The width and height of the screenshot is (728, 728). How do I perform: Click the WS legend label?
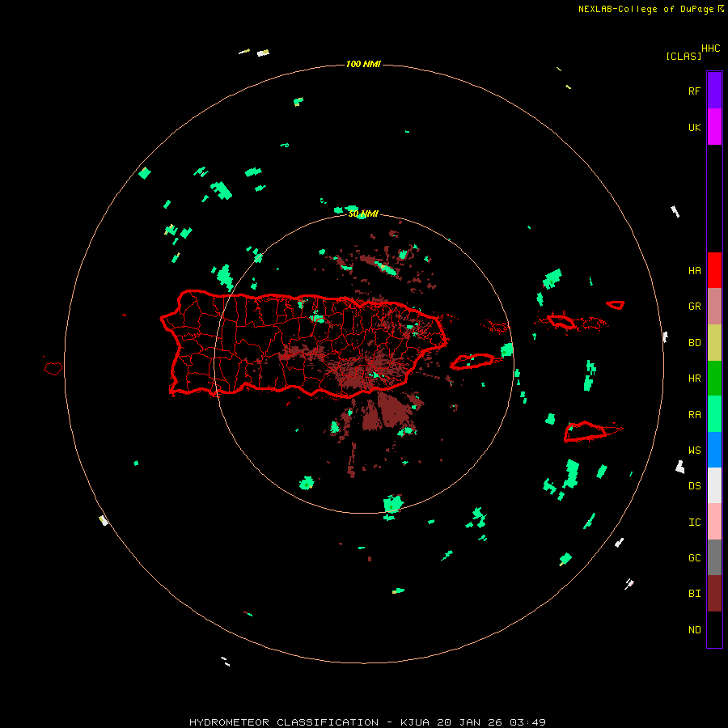(694, 450)
